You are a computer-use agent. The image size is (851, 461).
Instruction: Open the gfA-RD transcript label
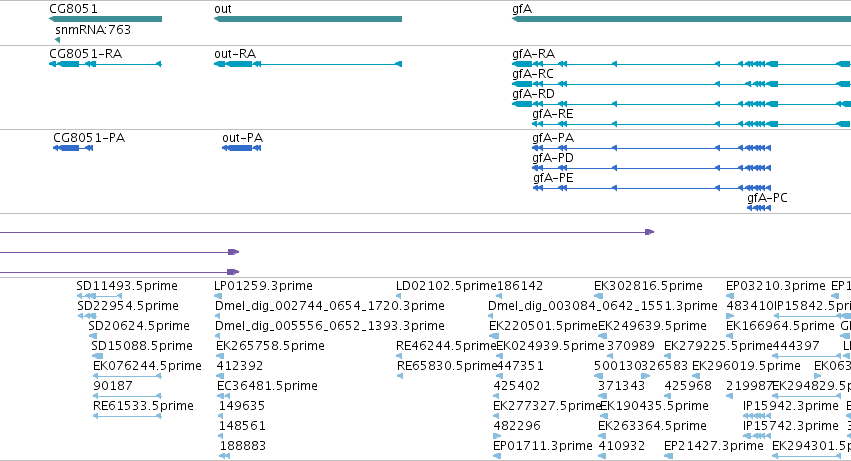coord(534,94)
